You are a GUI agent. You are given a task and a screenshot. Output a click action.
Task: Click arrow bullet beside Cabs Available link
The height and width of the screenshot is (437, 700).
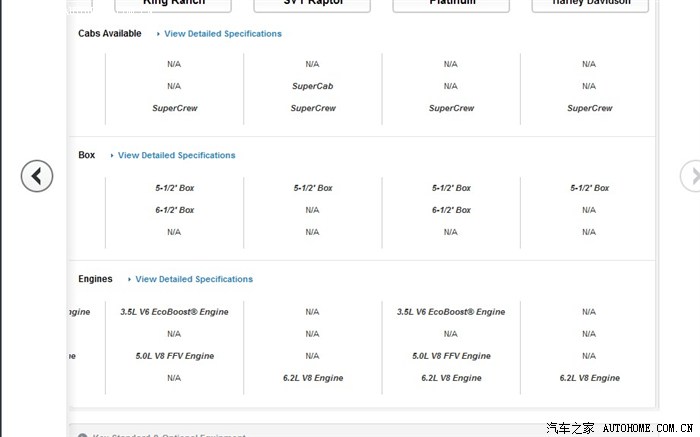pyautogui.click(x=158, y=34)
